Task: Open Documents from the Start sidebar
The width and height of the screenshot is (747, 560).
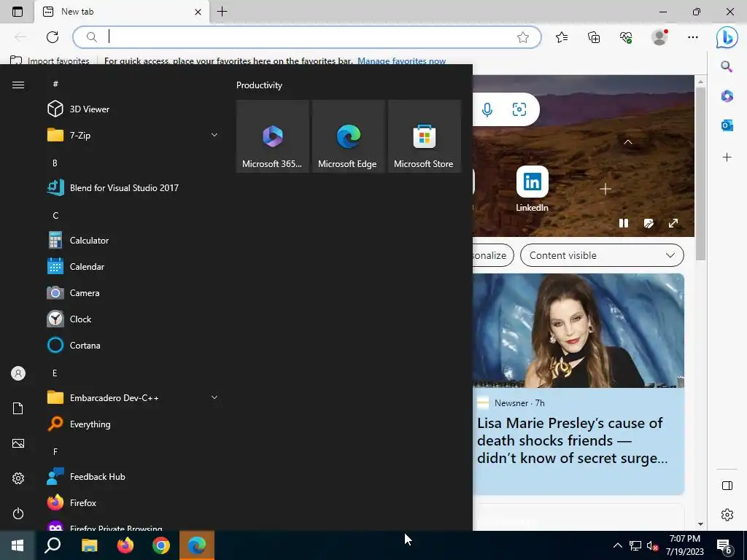Action: point(18,408)
